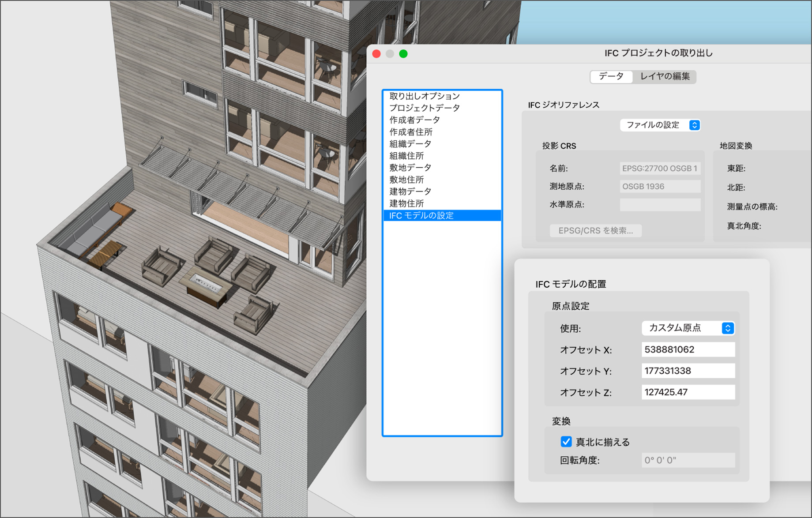Close the IFC export dialog window

(376, 54)
